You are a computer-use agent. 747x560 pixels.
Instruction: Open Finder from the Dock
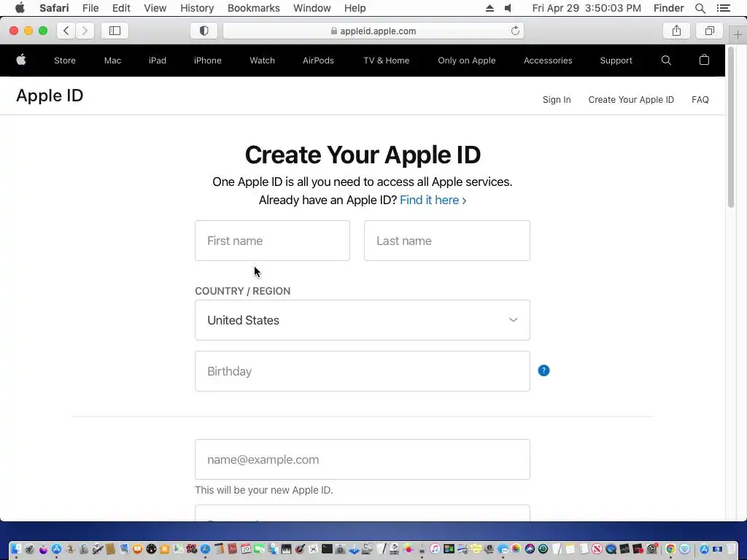(16, 549)
